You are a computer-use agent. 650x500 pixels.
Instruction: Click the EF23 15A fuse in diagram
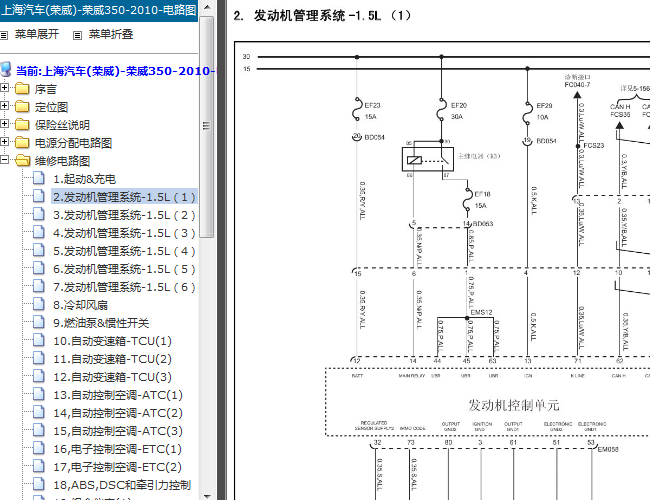tap(357, 109)
